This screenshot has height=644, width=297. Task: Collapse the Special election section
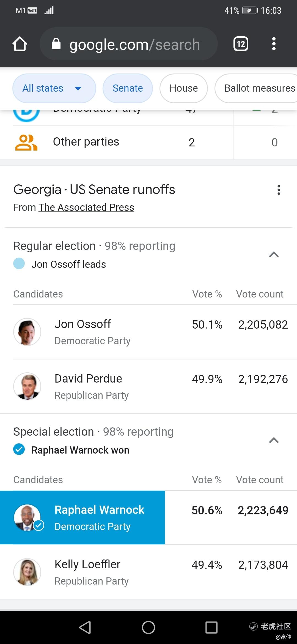coord(274,440)
